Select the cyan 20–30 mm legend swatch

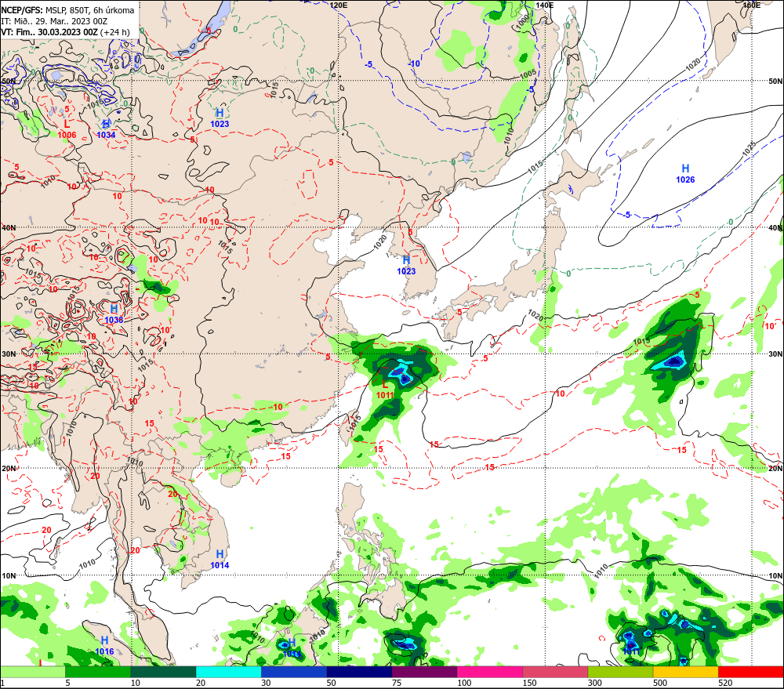tap(228, 672)
